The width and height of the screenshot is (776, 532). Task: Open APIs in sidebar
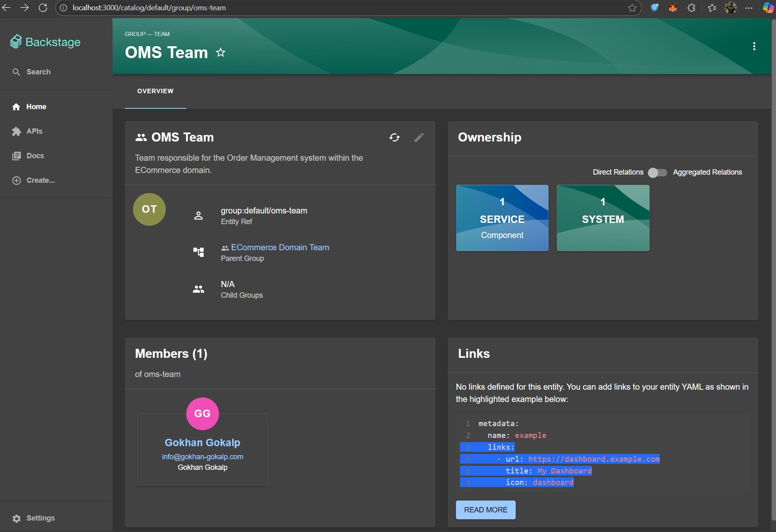click(27, 131)
